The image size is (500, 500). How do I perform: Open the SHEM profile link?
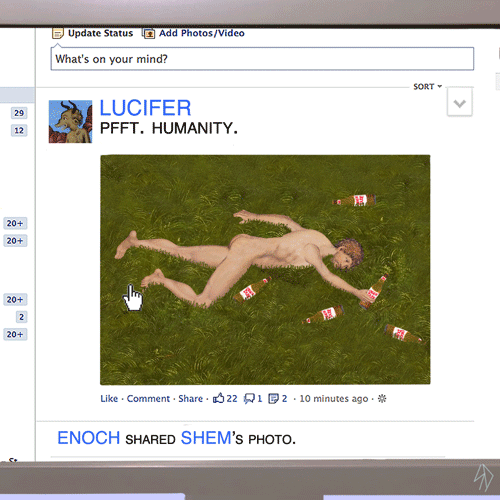tap(206, 438)
